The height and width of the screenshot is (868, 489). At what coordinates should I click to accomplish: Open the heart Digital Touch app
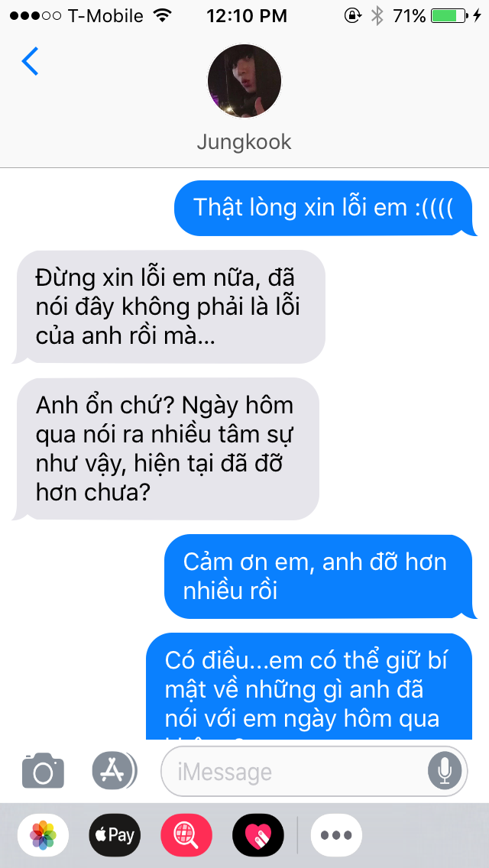[x=258, y=835]
